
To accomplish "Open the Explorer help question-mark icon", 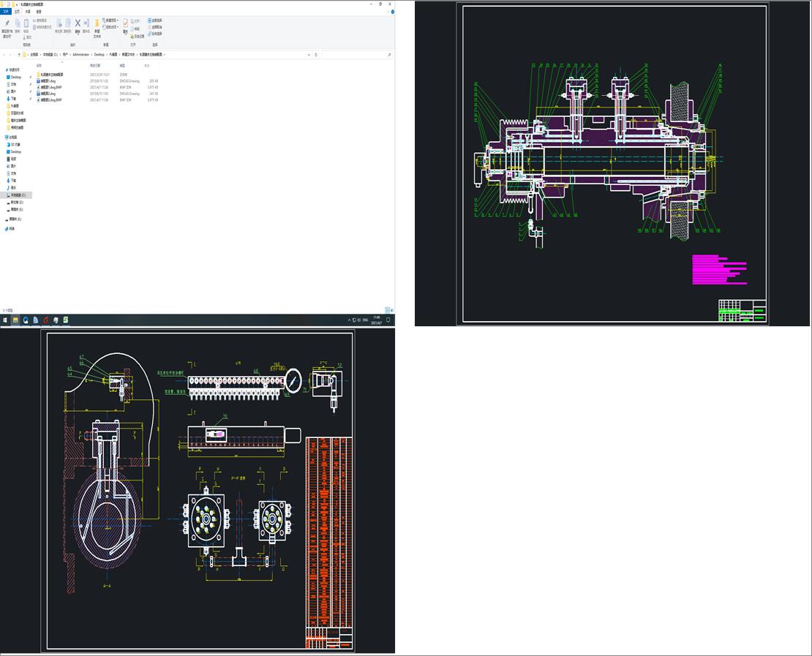I will coord(393,12).
